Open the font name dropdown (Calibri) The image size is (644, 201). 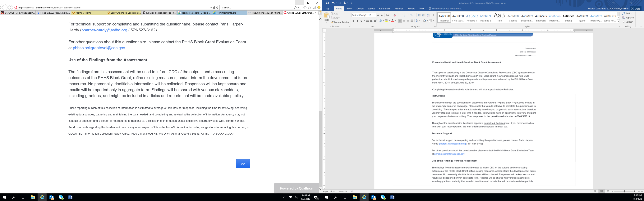click(x=367, y=15)
